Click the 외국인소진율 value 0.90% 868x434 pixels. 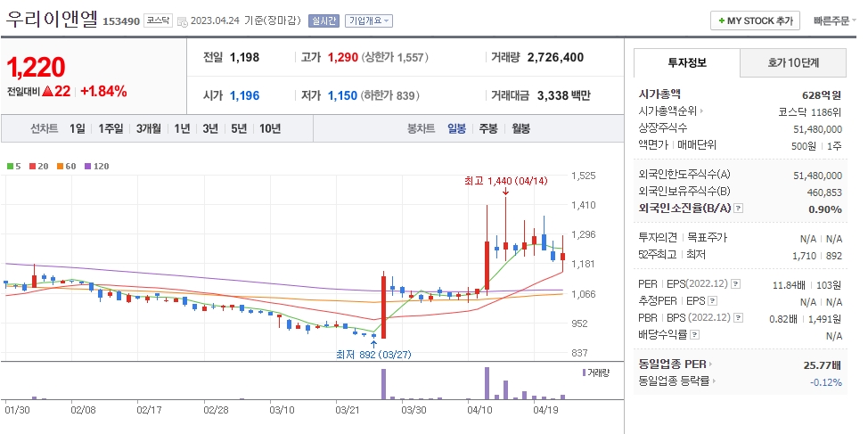click(x=826, y=209)
